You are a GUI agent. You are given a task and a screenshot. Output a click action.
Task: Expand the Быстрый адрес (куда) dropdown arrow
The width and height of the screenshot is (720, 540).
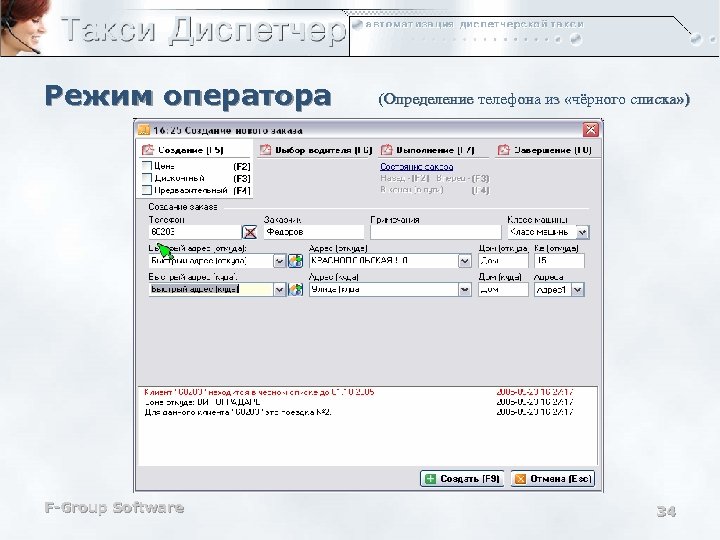(280, 290)
